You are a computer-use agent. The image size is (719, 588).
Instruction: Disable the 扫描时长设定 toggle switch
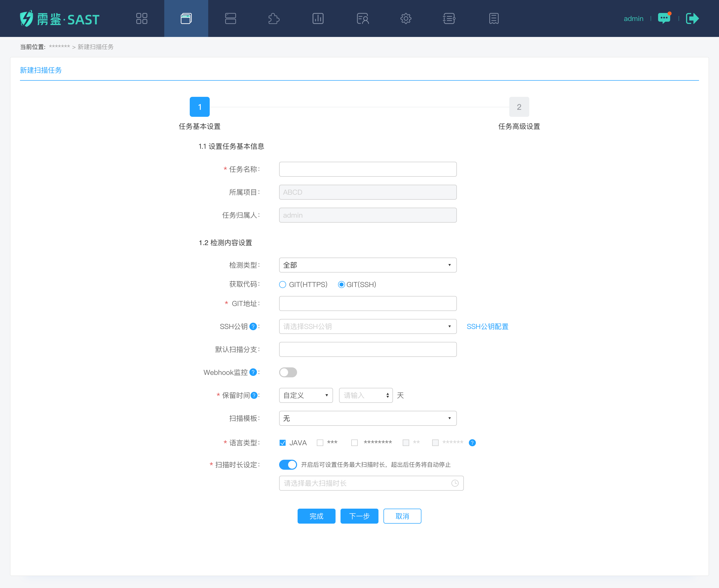coord(288,464)
